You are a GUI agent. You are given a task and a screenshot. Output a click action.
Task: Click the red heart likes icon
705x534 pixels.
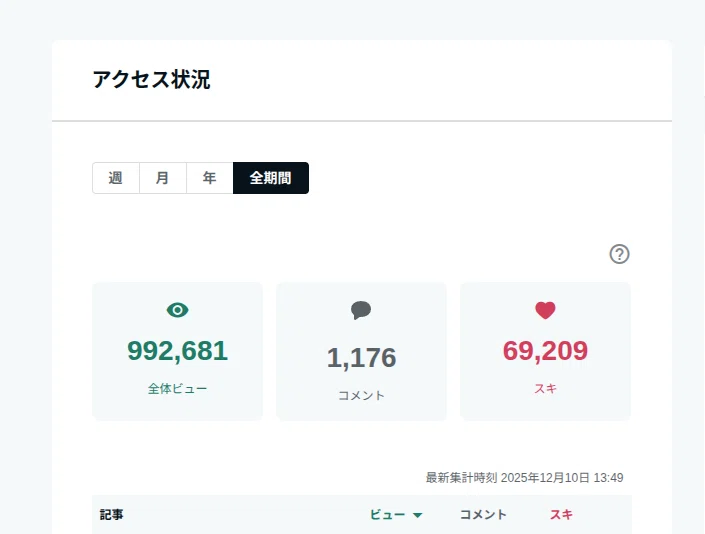(545, 310)
